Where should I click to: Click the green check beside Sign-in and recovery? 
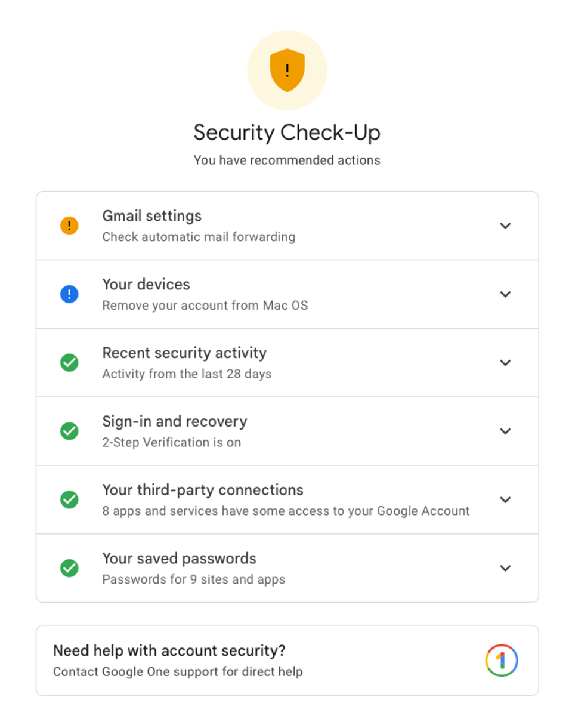[x=70, y=431]
